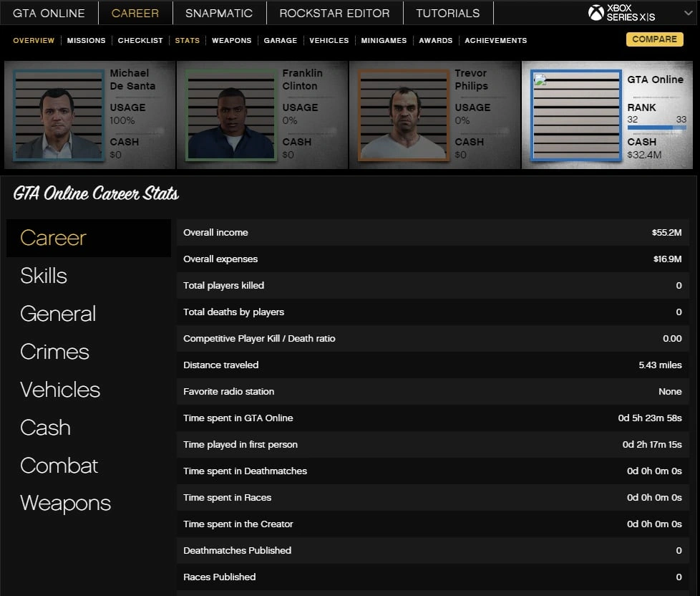Click the Overall income stat row
This screenshot has height=596, width=700.
432,233
